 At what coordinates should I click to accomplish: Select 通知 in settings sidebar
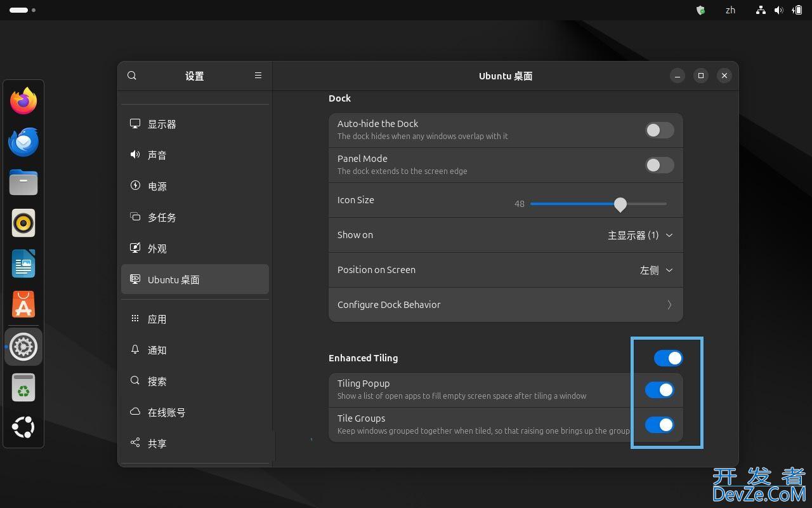point(195,350)
